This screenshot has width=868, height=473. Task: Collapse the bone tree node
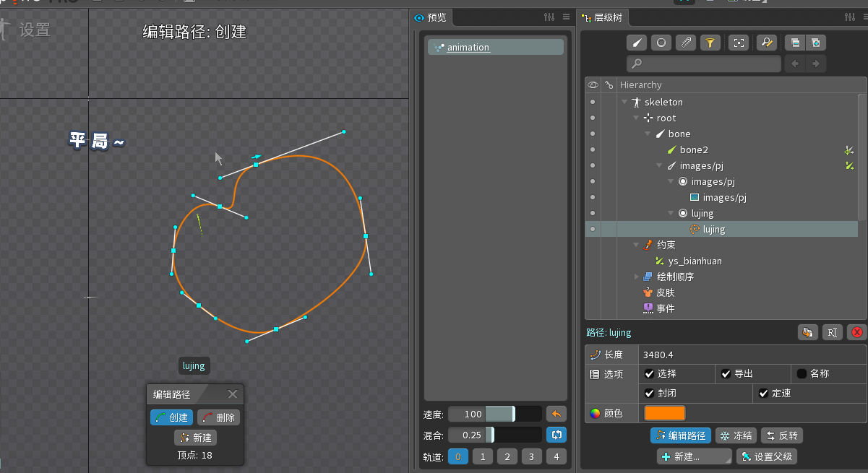coord(648,134)
